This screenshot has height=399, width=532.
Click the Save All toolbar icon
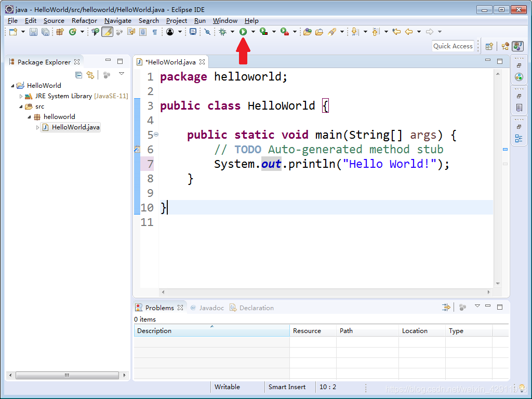click(x=45, y=32)
